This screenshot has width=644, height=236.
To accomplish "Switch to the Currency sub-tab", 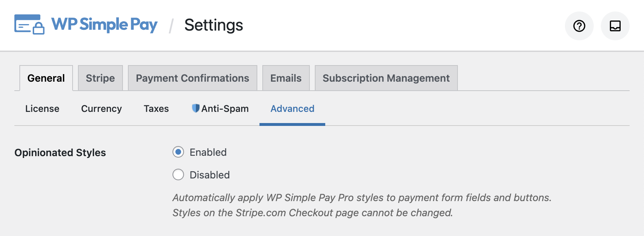I will pos(101,109).
